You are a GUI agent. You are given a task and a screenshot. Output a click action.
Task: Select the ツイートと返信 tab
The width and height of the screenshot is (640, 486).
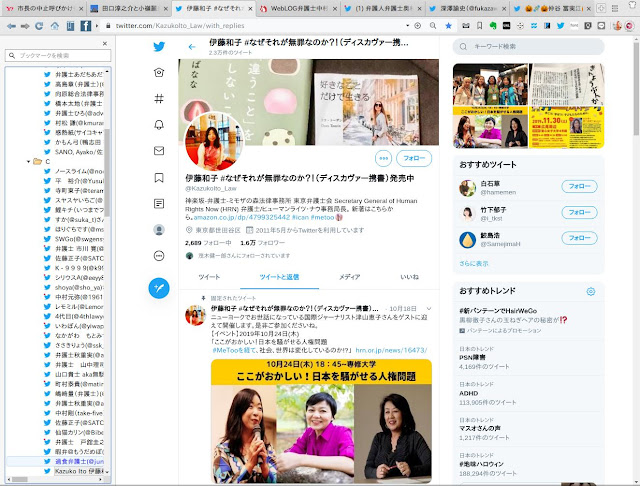(x=279, y=277)
